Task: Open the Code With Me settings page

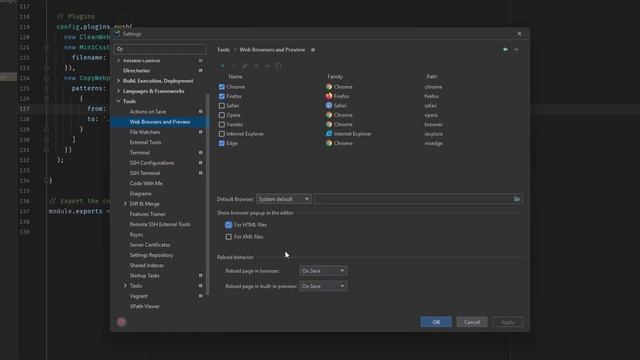Action: click(146, 183)
